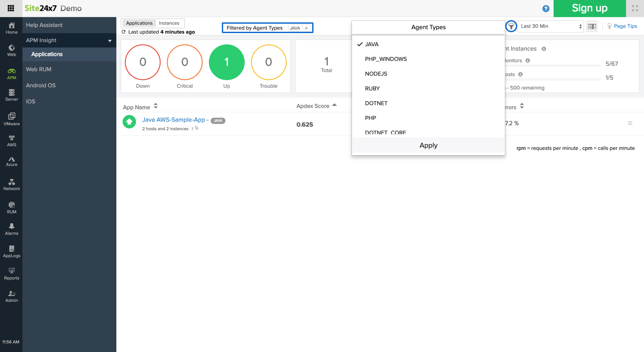Image resolution: width=644 pixels, height=352 pixels.
Task: Filter by the green Up status circle
Action: click(x=227, y=62)
